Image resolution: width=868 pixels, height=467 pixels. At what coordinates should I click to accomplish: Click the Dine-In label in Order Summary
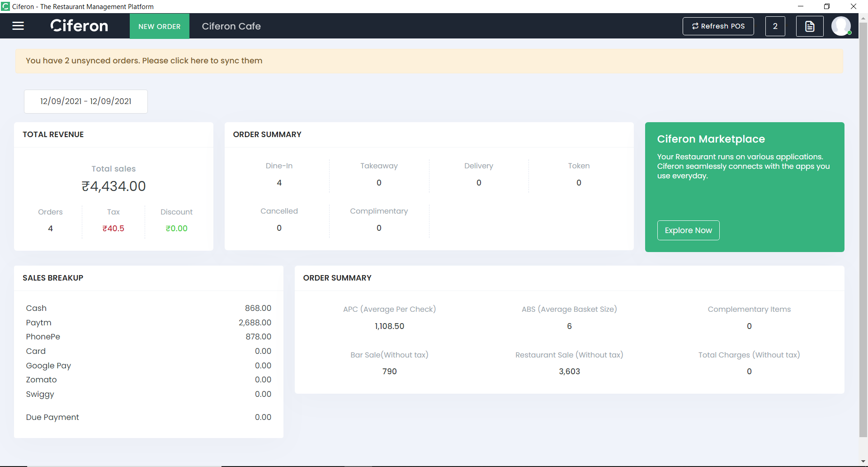coord(279,166)
